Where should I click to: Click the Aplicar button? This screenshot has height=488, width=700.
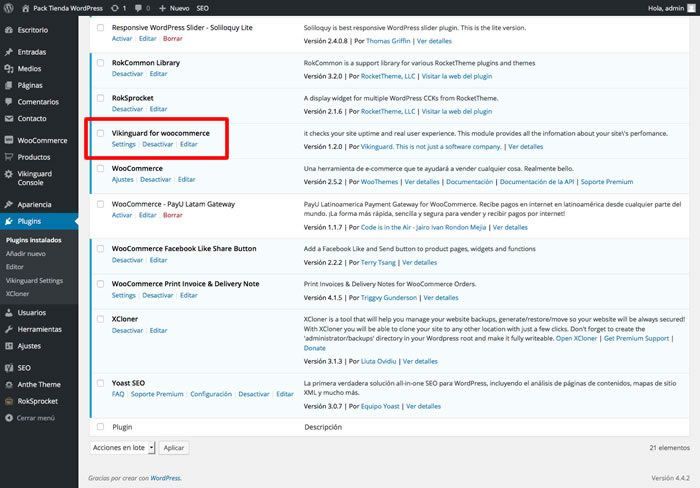[174, 447]
